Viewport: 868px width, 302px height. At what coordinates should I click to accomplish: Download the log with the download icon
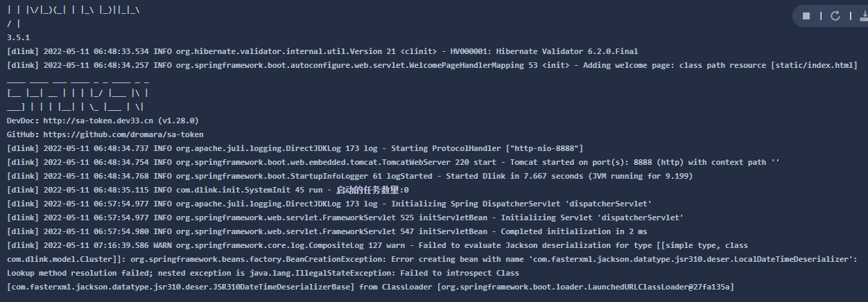[x=863, y=16]
